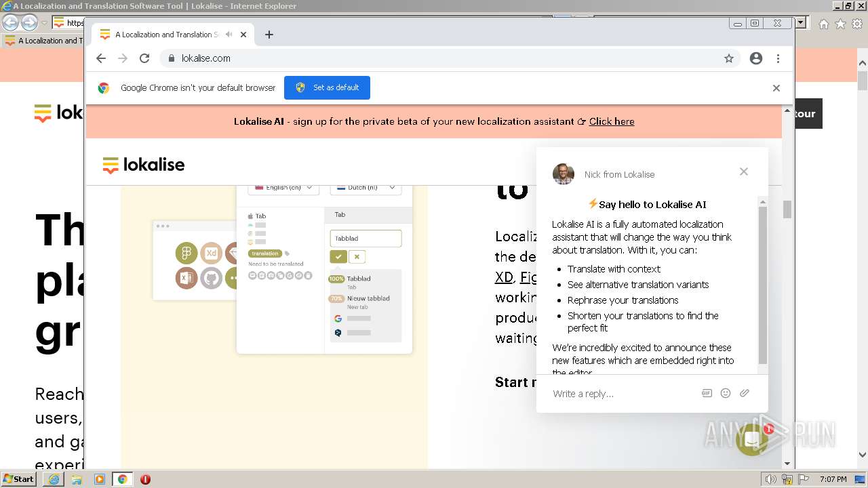This screenshot has width=868, height=488.
Task: Open Internet Explorer's Home icon
Action: point(823,24)
